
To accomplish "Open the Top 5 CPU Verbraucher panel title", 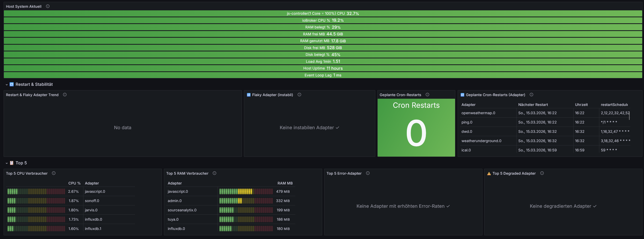I will [27, 173].
